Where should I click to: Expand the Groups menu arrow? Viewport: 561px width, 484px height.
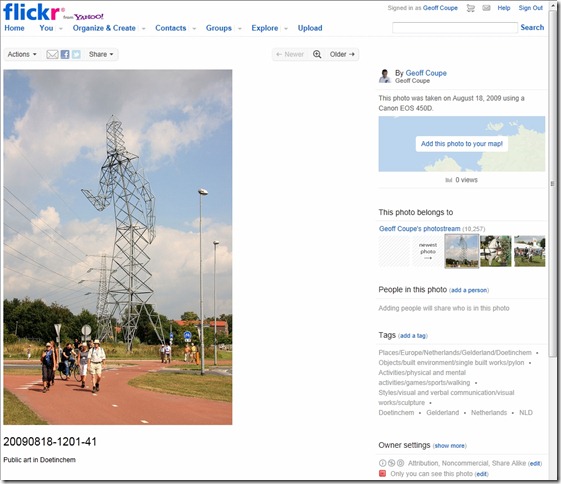point(240,29)
